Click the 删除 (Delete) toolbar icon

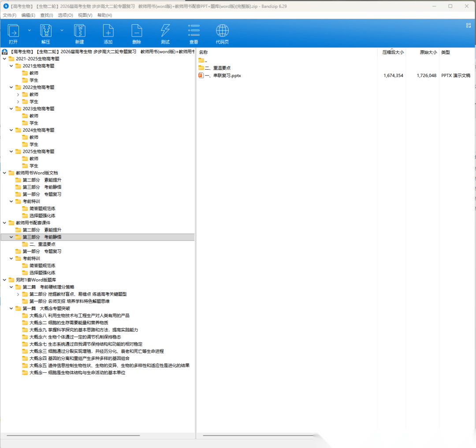137,31
